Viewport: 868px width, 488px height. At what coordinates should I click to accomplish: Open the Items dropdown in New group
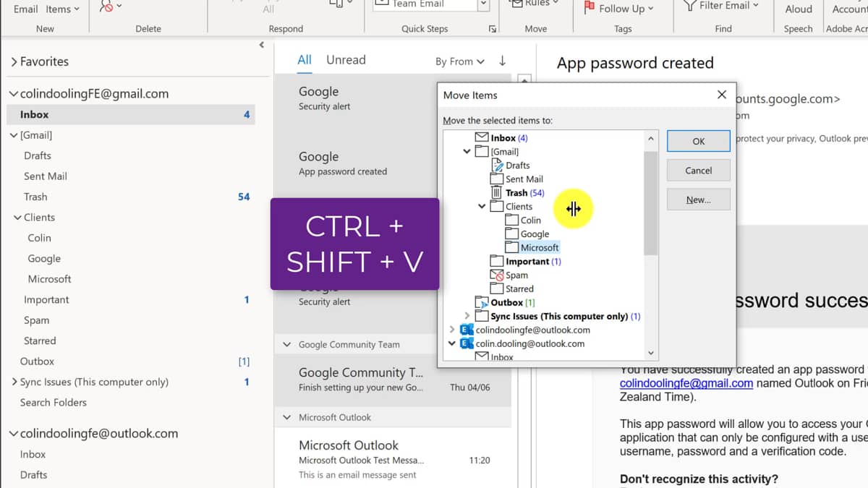(x=63, y=9)
